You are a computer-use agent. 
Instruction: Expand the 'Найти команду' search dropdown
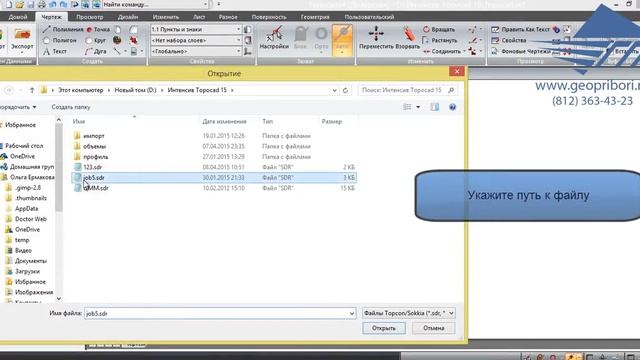click(205, 4)
